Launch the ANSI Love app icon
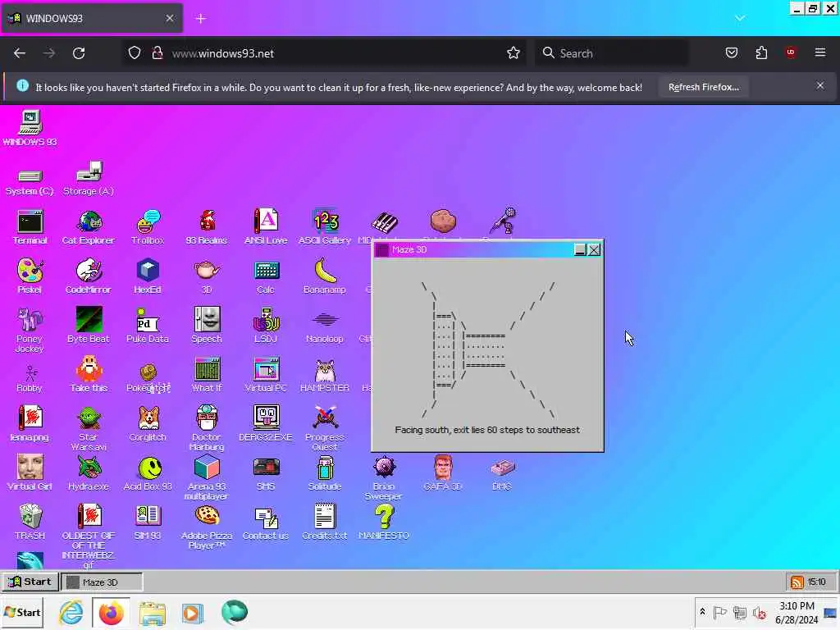This screenshot has width=840, height=630. click(266, 227)
